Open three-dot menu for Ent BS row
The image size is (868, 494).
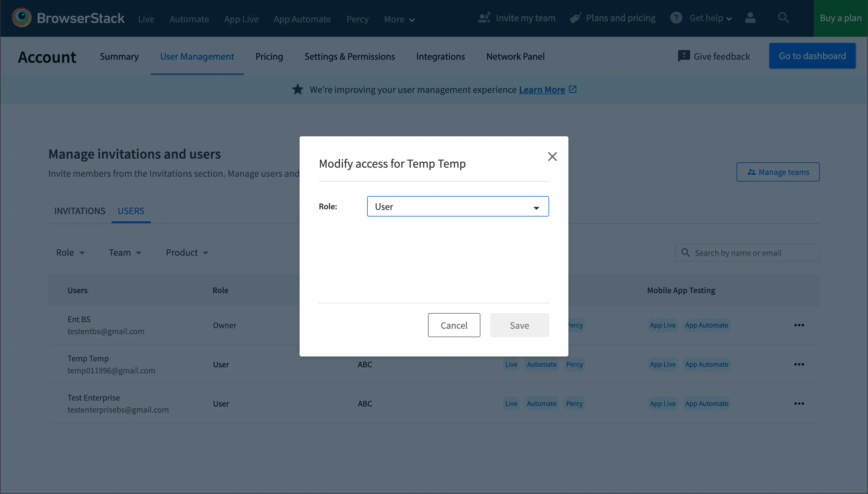pos(799,325)
